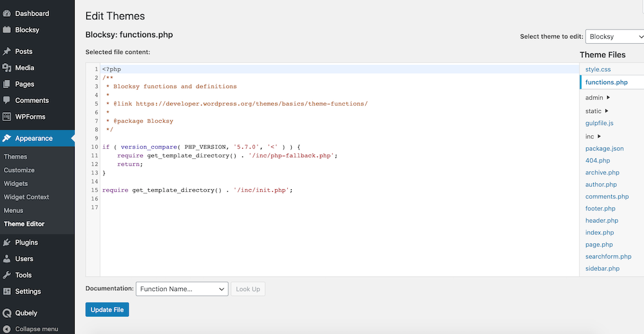Open archive.php theme file
This screenshot has width=644, height=334.
tap(602, 172)
